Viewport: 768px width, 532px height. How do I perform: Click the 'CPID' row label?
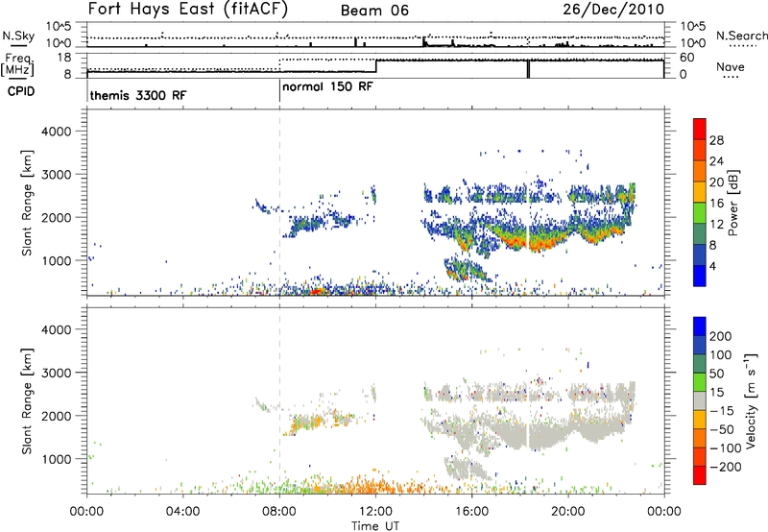pyautogui.click(x=21, y=91)
